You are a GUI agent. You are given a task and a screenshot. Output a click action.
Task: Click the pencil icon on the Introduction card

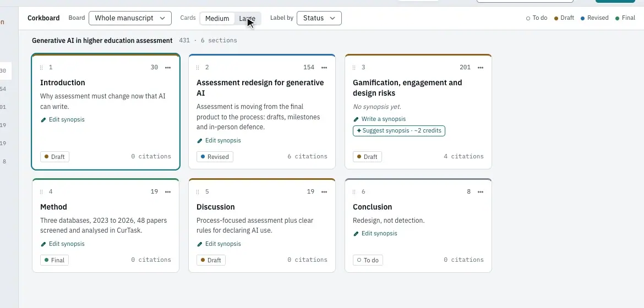tap(43, 120)
